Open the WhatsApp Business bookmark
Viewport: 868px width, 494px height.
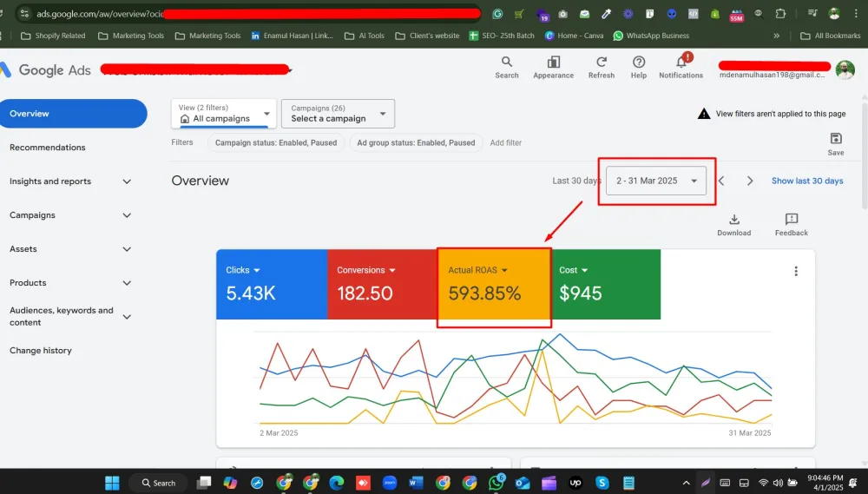pyautogui.click(x=651, y=36)
